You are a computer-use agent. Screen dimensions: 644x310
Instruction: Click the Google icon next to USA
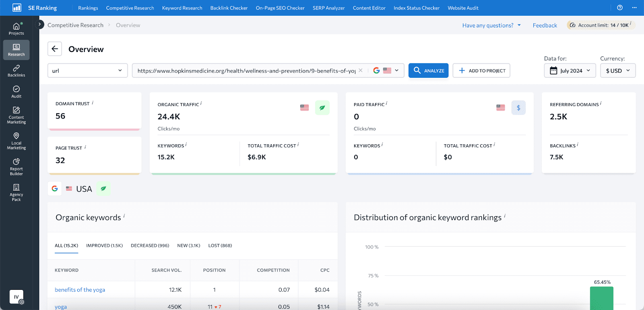(55, 188)
